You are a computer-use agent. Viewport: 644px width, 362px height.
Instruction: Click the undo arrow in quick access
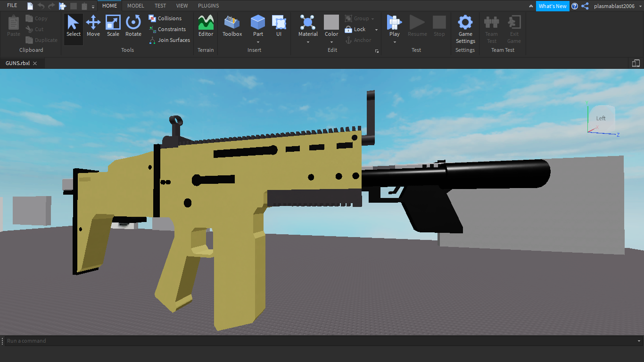(x=41, y=6)
